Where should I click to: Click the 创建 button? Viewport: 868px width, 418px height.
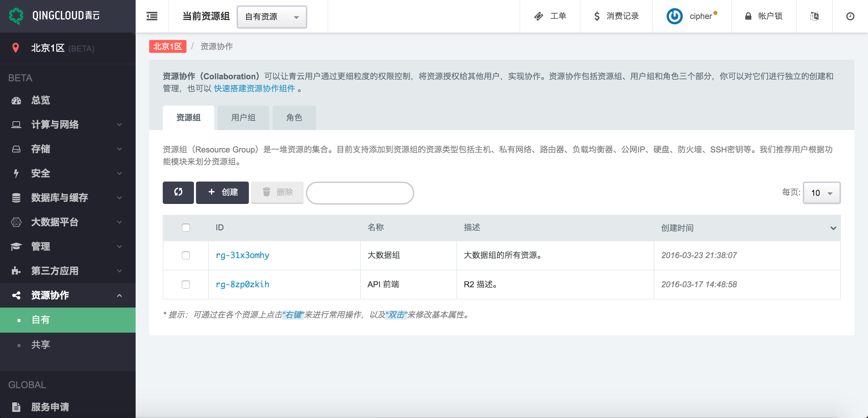(222, 192)
